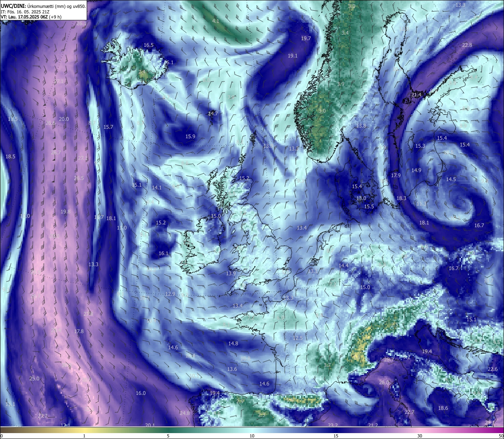This screenshot has width=504, height=439.
Task: Click the 26.1 value label
Action: (x=82, y=24)
